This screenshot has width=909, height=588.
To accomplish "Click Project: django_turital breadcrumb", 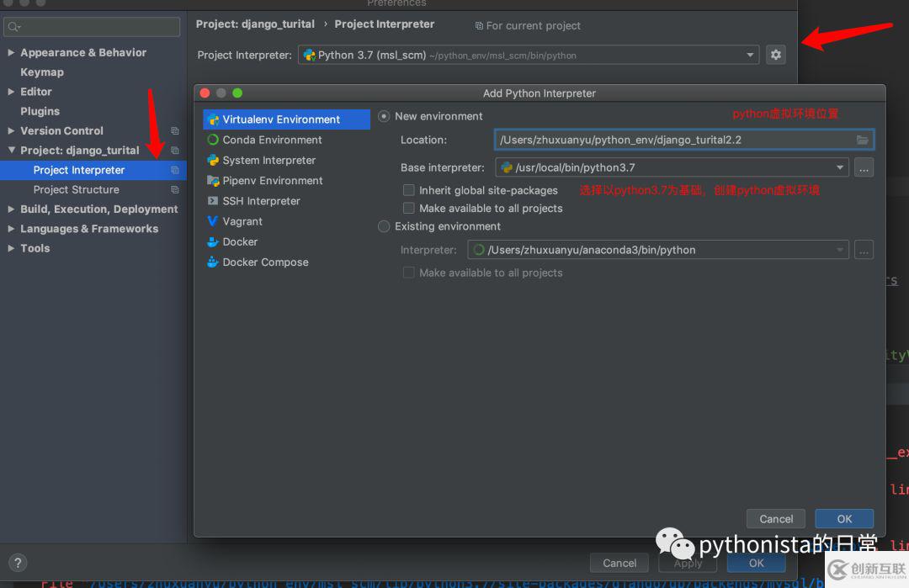I will tap(255, 24).
